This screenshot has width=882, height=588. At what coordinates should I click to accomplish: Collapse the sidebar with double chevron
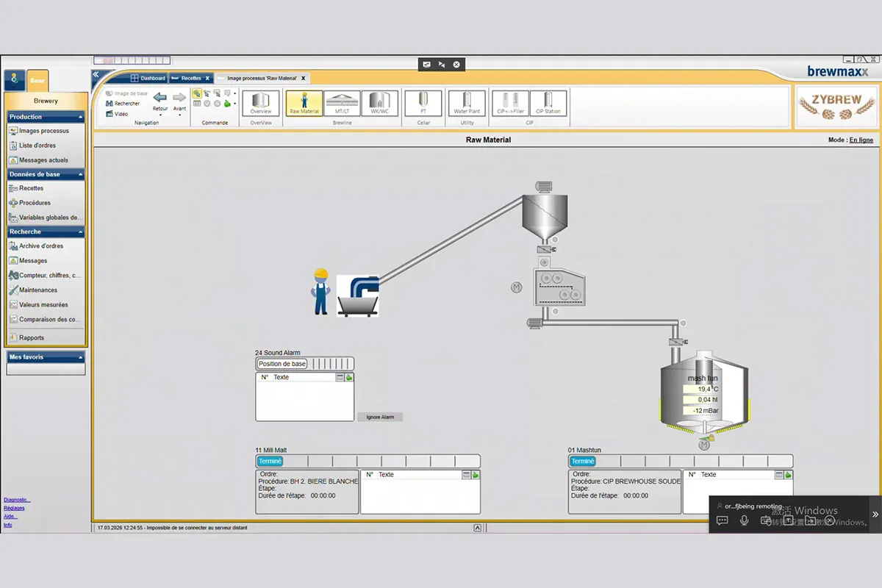point(96,74)
